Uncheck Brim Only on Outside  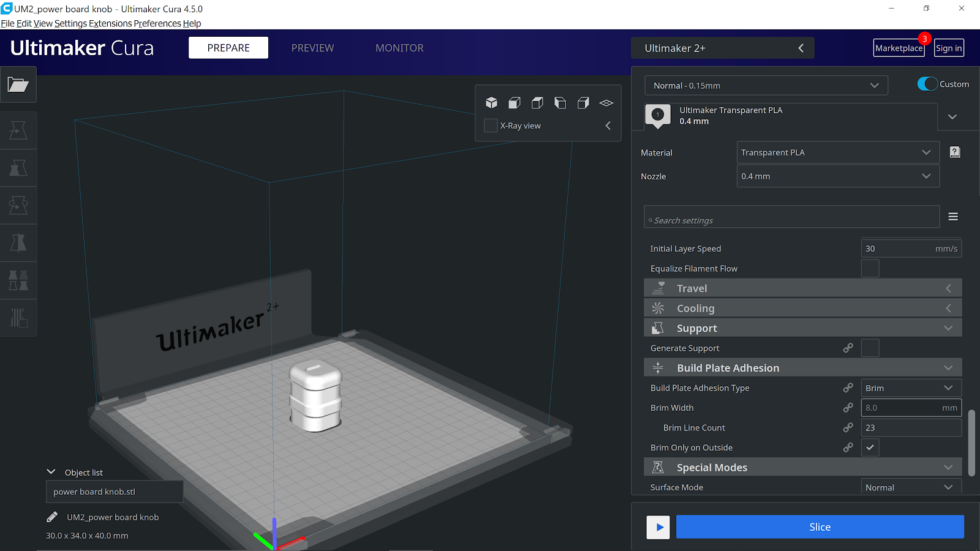(x=870, y=448)
